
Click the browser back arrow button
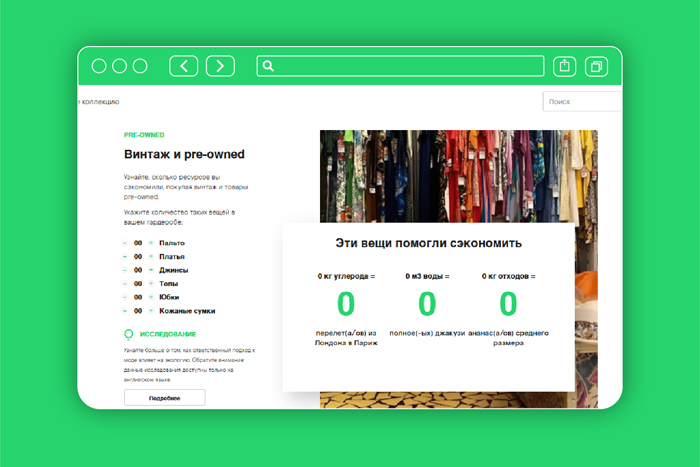coord(184,66)
